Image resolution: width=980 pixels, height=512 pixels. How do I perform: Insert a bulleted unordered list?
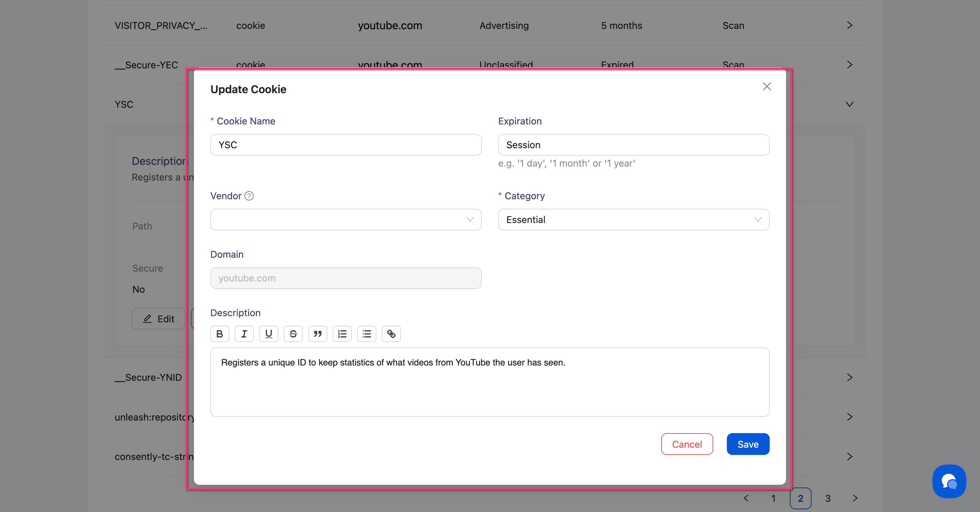pyautogui.click(x=367, y=334)
